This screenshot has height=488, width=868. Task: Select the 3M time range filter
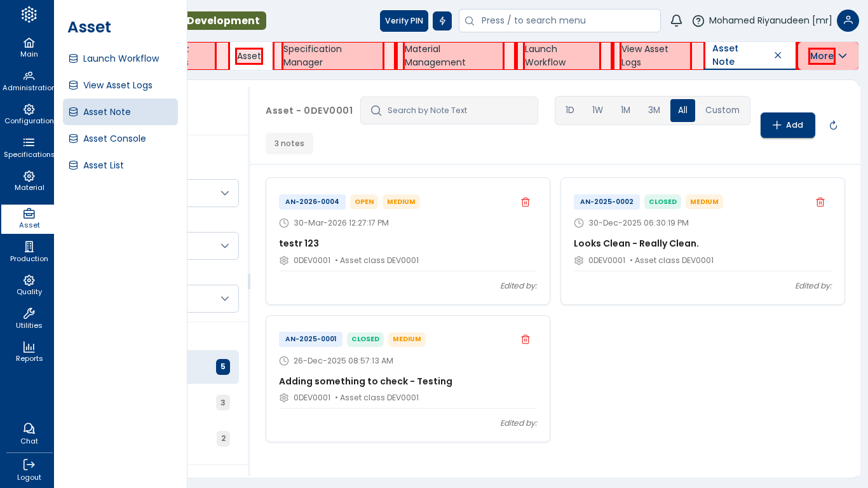click(654, 111)
